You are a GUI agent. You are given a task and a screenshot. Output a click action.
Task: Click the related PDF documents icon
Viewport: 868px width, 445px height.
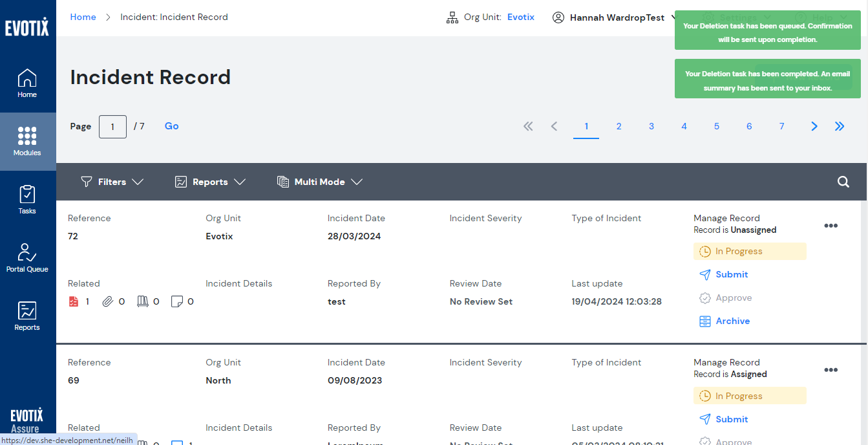tap(74, 301)
